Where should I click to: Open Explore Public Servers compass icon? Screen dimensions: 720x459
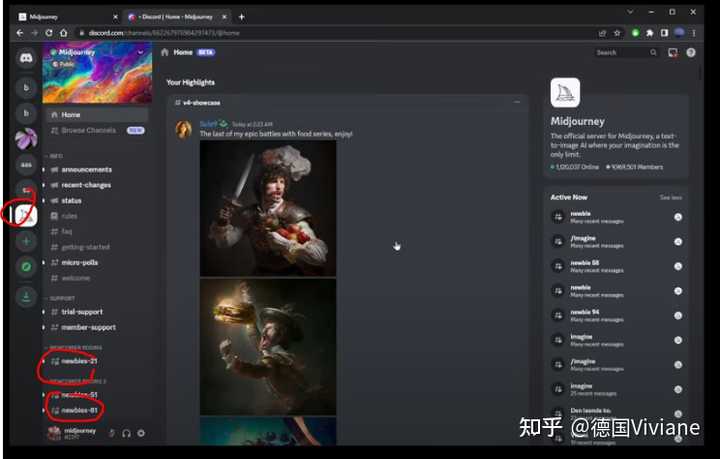26,267
